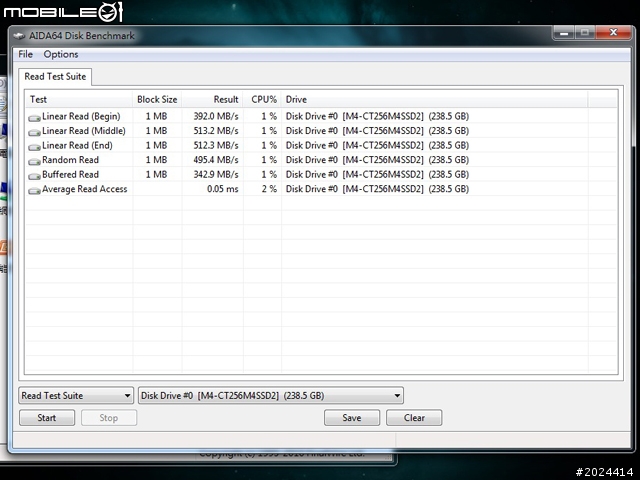Save the benchmark results

pos(352,418)
